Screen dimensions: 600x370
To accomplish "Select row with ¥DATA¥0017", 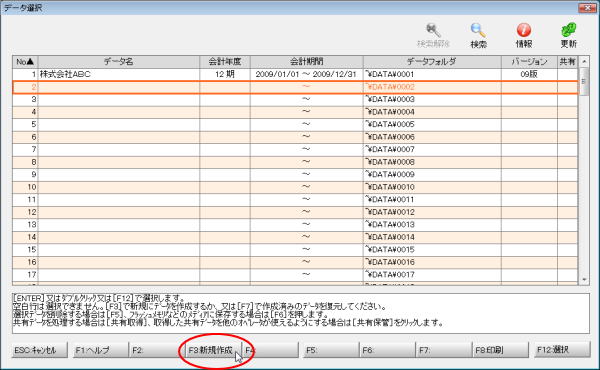I will [295, 275].
